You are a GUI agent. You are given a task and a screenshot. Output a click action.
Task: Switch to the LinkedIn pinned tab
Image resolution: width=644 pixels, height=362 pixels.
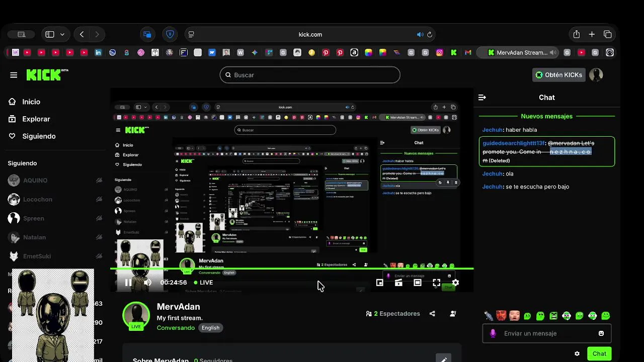point(98,52)
